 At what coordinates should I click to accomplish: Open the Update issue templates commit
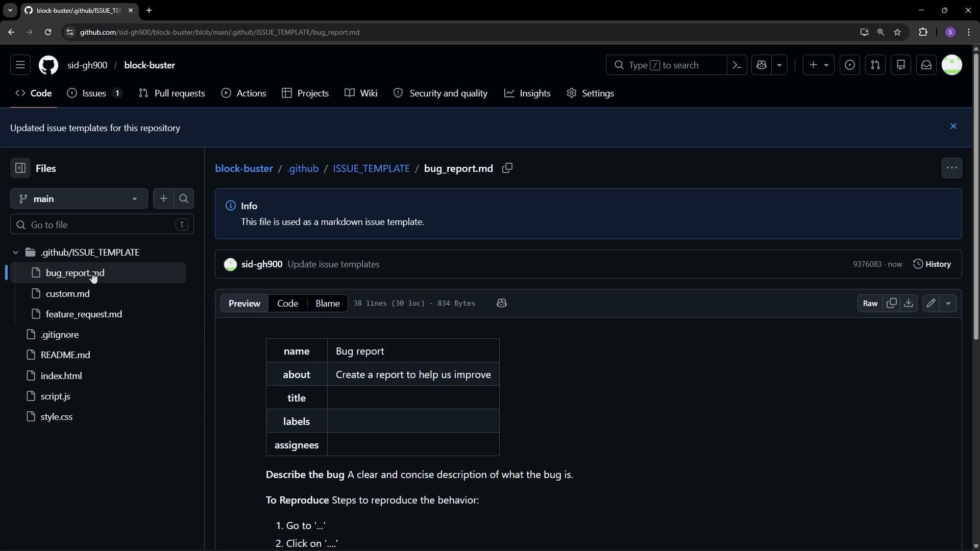(x=333, y=264)
